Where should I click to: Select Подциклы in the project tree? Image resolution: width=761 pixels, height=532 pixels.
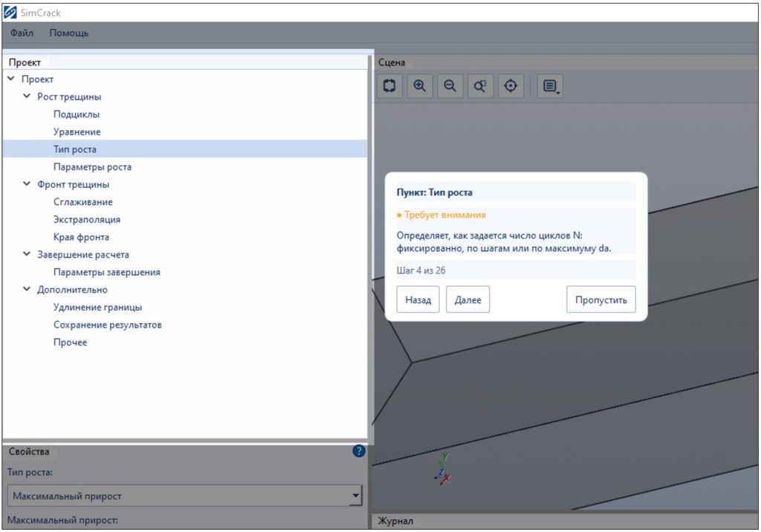click(x=77, y=114)
